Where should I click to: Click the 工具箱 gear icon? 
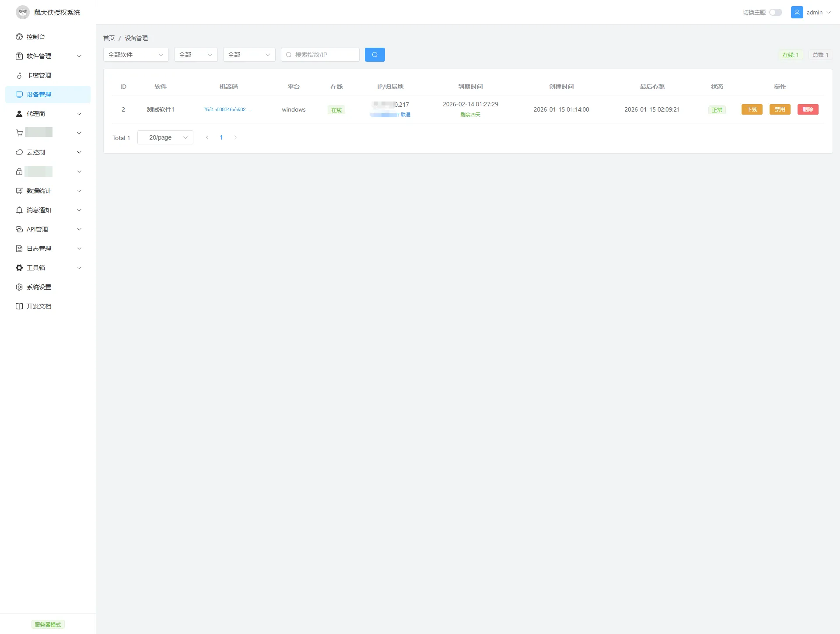19,268
